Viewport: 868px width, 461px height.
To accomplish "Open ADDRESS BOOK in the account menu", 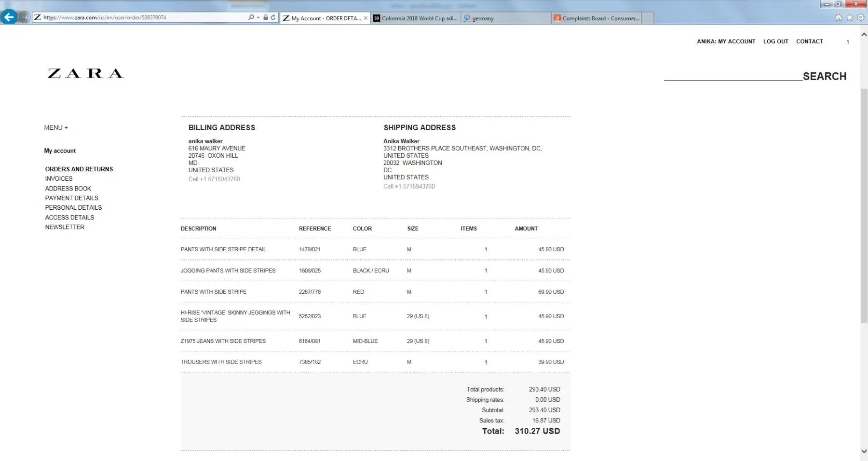I will 68,189.
